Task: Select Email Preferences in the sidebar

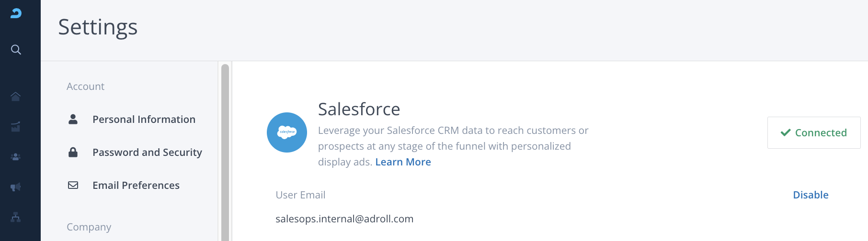Action: point(136,185)
